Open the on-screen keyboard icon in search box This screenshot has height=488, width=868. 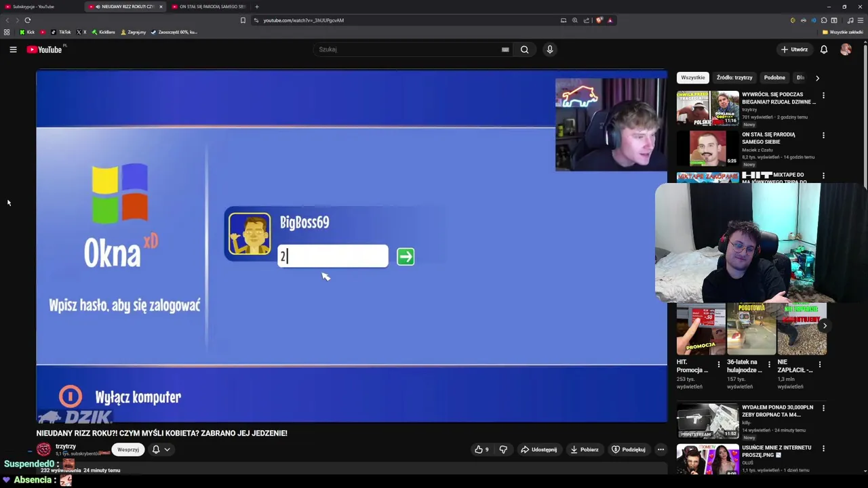505,49
